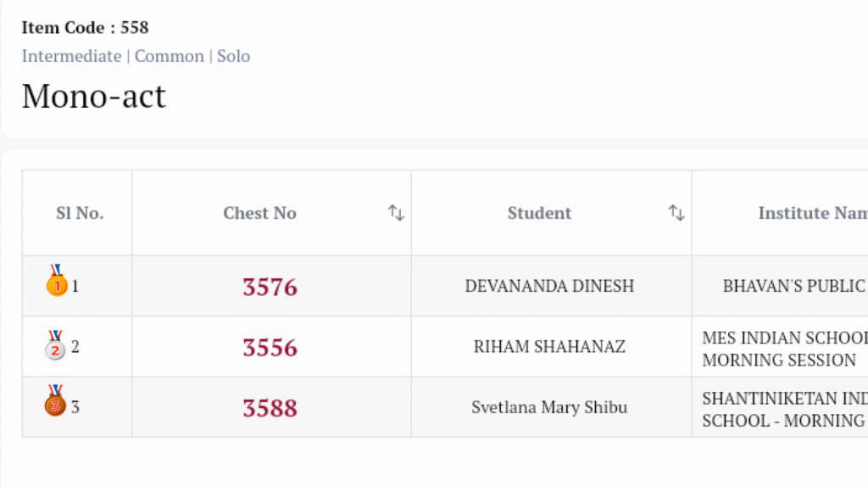Click student name DEVANANDA DINESH

click(x=549, y=286)
